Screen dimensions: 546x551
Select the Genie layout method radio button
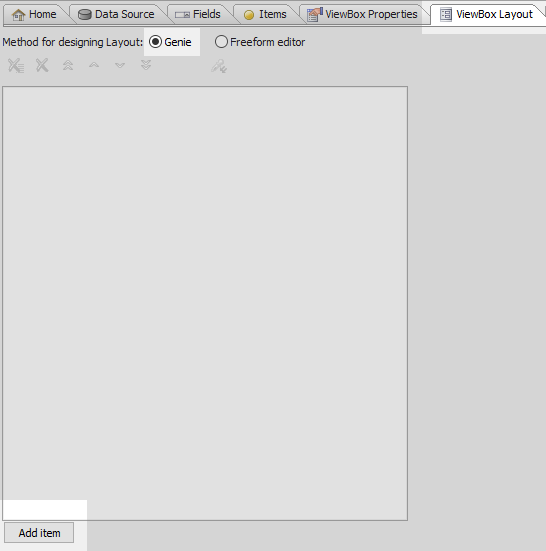(x=155, y=42)
